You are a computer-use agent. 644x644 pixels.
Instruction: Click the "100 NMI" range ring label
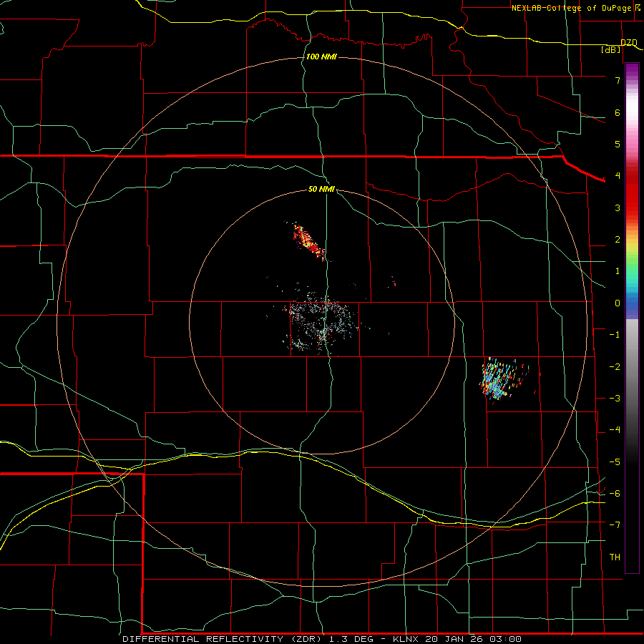coord(321,57)
